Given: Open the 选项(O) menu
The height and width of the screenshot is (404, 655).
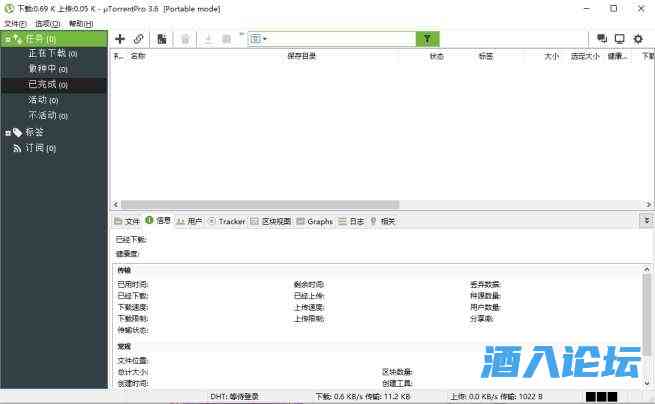Looking at the screenshot, I should pos(47,24).
